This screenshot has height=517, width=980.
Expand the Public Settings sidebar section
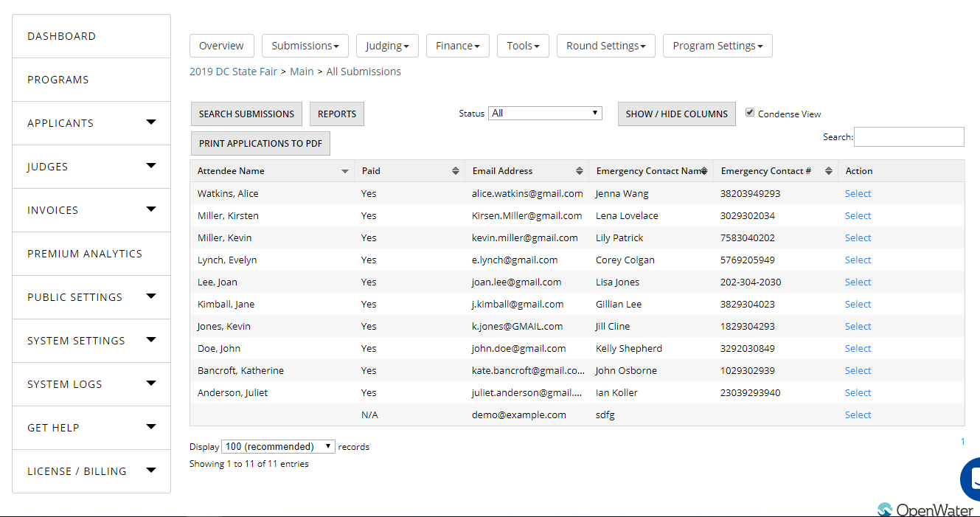(x=151, y=296)
